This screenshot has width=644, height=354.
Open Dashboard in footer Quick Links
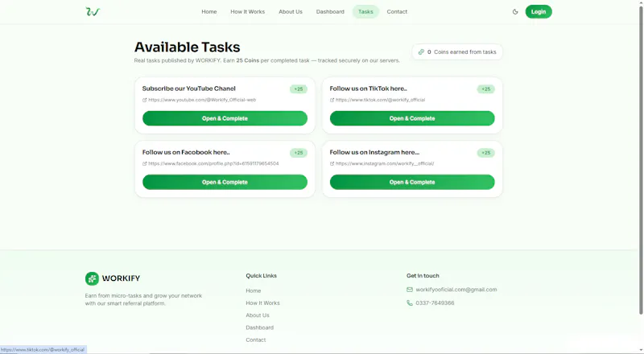[x=259, y=327]
